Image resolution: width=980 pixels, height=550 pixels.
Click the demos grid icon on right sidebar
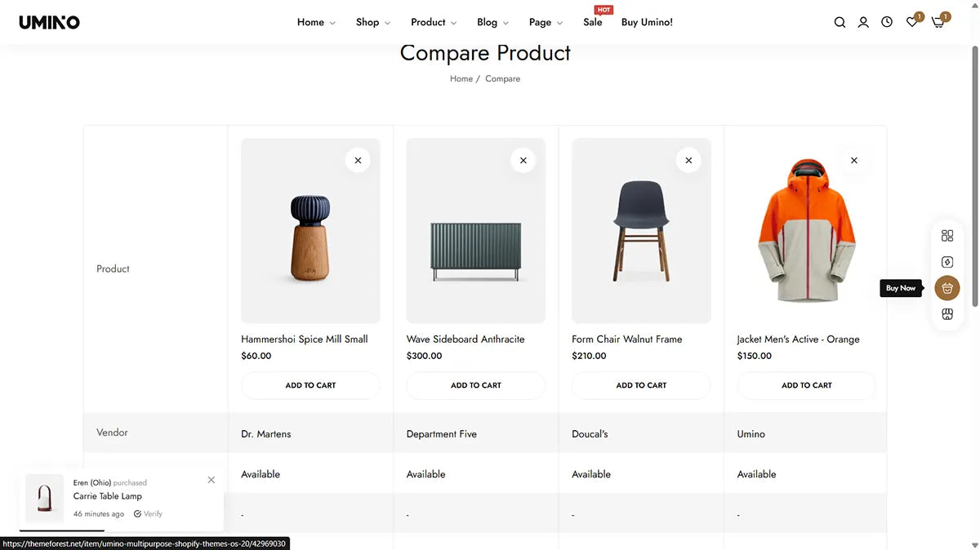pyautogui.click(x=947, y=235)
